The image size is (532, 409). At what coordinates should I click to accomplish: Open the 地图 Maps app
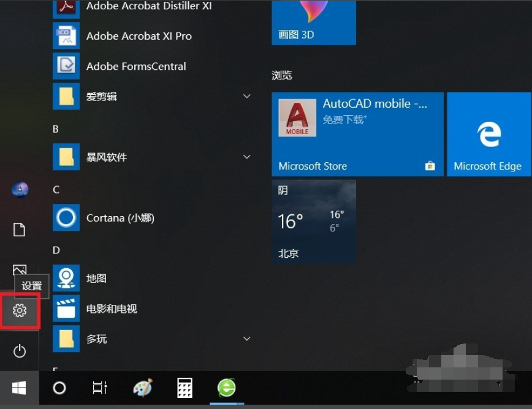coord(96,278)
